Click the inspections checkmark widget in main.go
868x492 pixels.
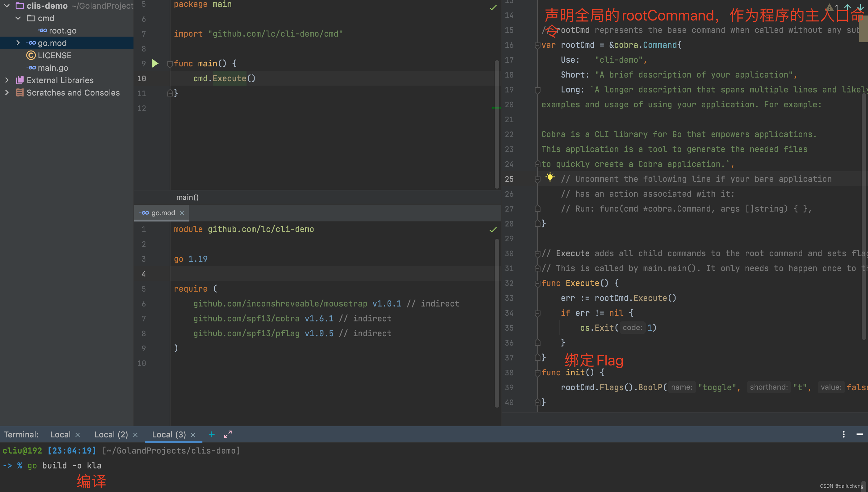coord(493,7)
